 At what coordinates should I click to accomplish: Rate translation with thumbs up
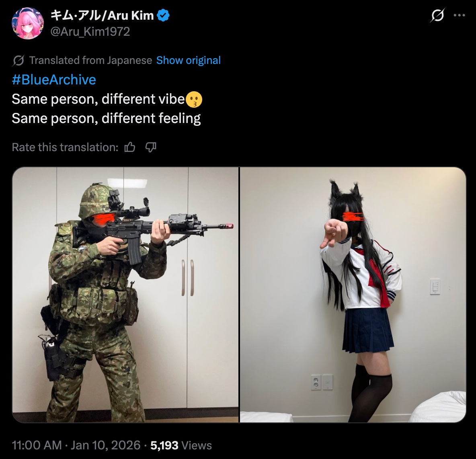[x=130, y=147]
